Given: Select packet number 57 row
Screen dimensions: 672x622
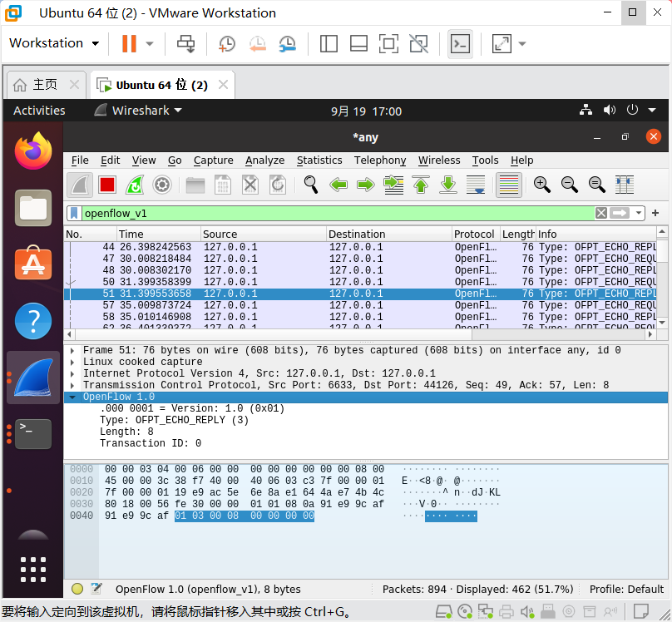Looking at the screenshot, I should 360,305.
